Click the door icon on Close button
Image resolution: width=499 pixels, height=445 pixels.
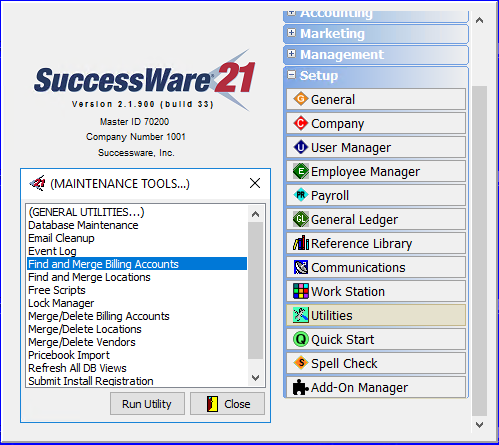[x=212, y=404]
